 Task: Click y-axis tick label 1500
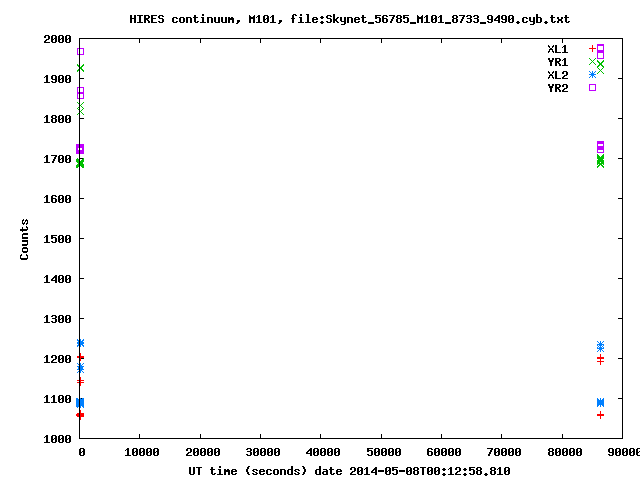click(x=57, y=239)
